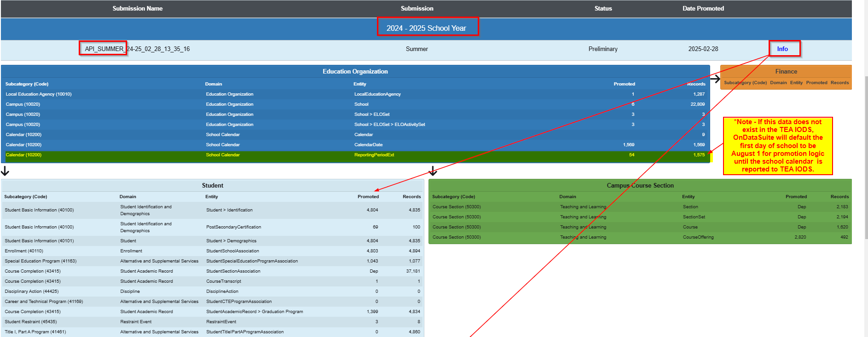Select the LocalEducationAgency row
868x337 pixels.
355,94
